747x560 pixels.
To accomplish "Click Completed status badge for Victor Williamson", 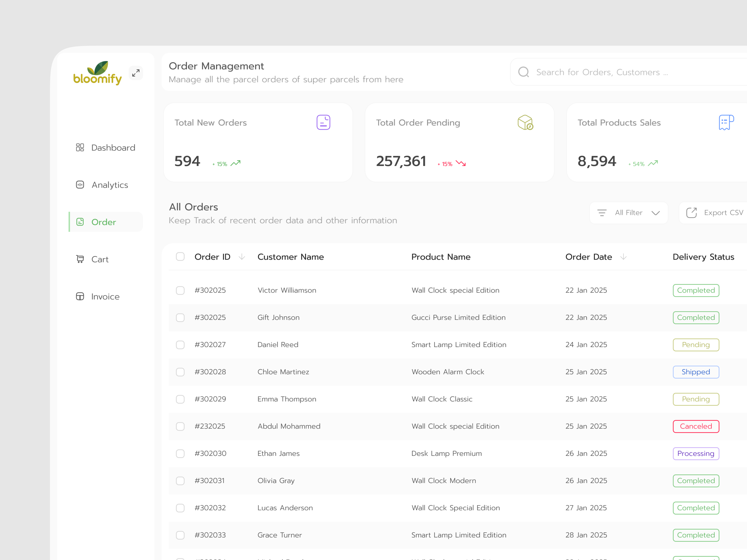I will (x=696, y=290).
